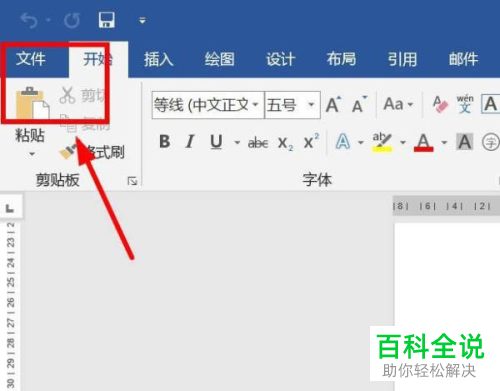
Task: Switch to the 绘图 (Draw) tab
Action: [x=220, y=59]
